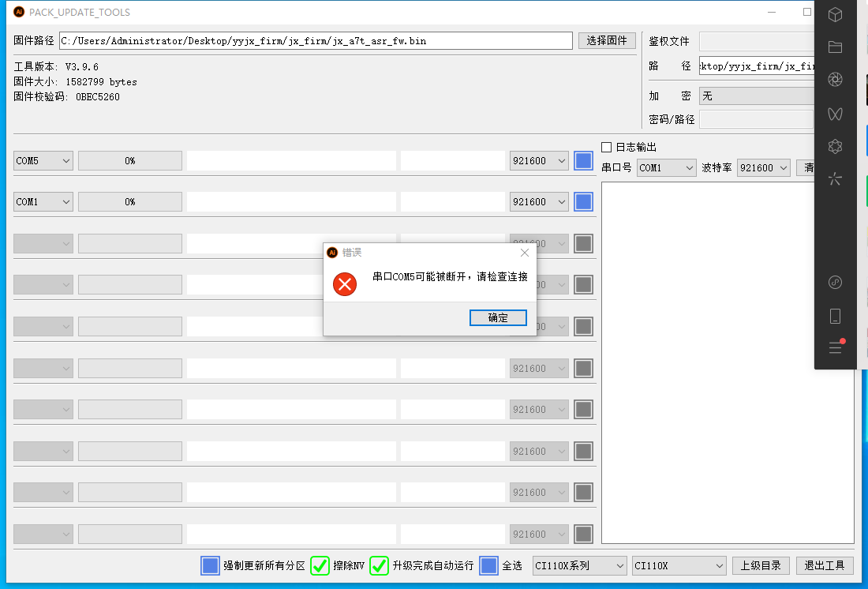Open the mobile device icon in sidebar
Viewport: 868px width, 589px height.
835,315
